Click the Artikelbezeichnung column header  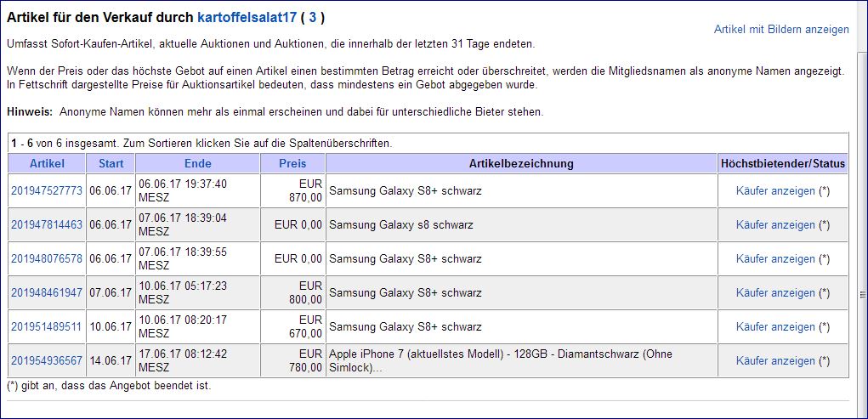click(521, 163)
